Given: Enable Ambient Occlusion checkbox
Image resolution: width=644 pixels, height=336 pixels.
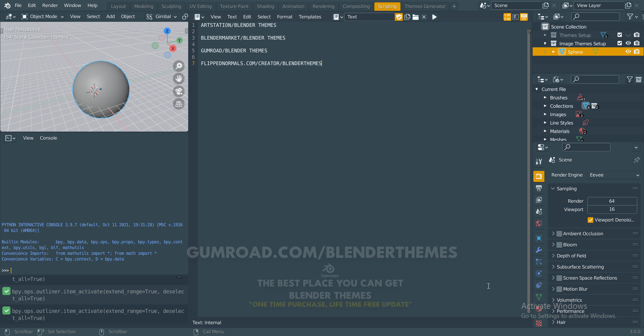Looking at the screenshot, I should coord(559,234).
